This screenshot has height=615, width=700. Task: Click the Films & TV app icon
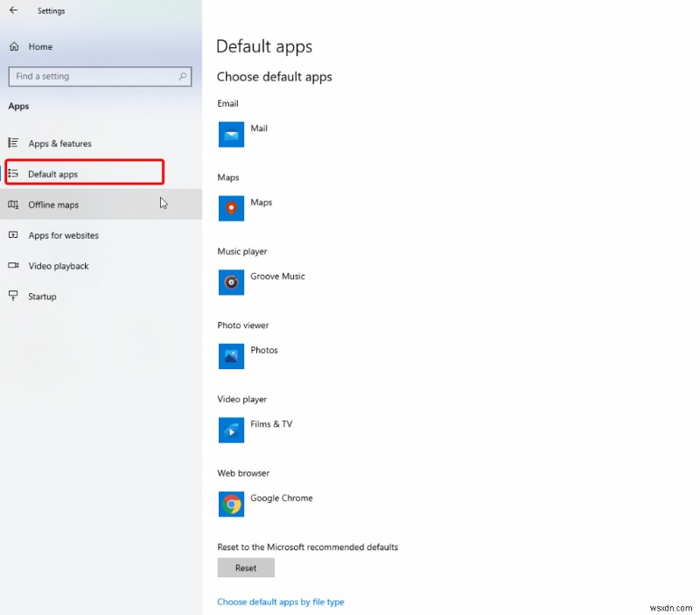231,430
